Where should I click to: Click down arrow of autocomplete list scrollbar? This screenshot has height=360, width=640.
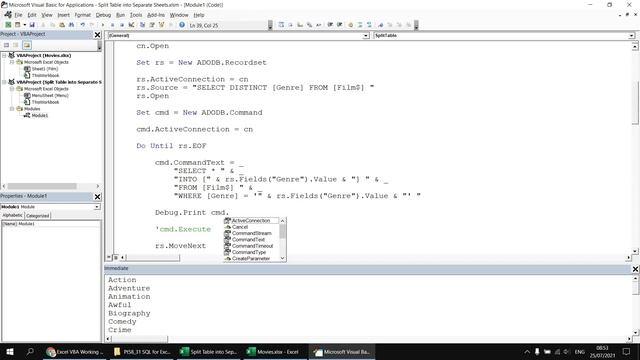coord(282,258)
